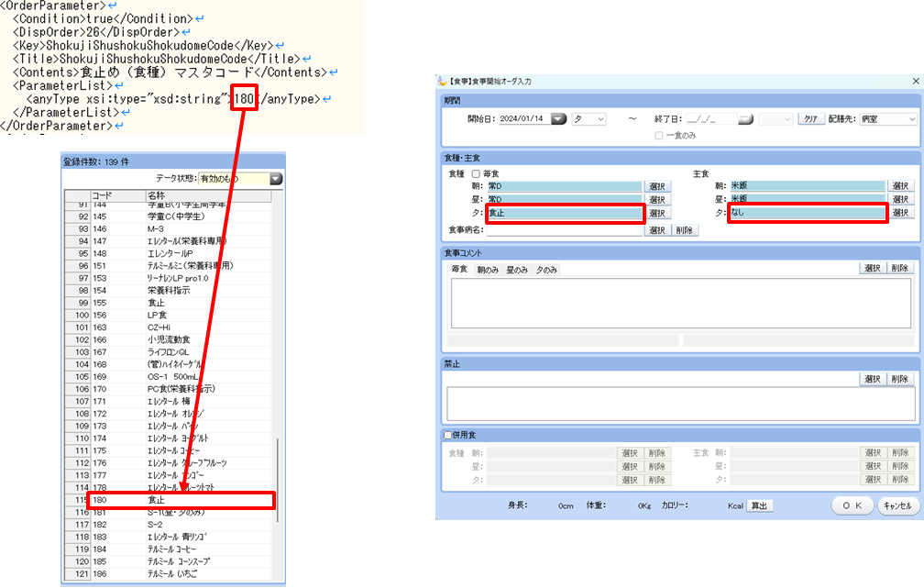Click 選択 beside 食事病名 field
924x588 pixels.
[657, 230]
